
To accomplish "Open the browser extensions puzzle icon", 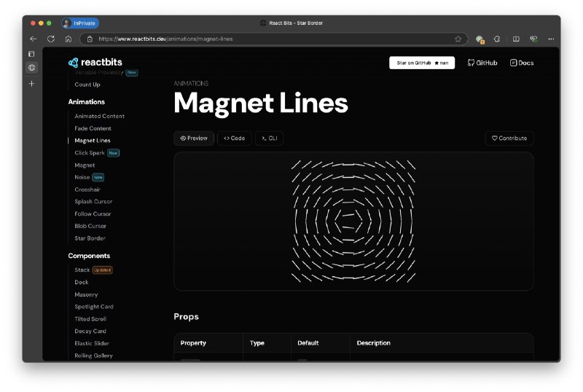I will [x=497, y=39].
